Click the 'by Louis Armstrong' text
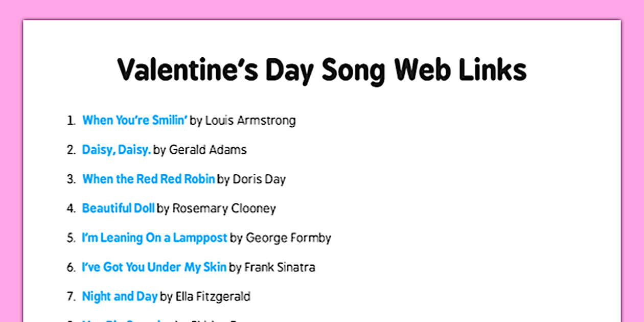644x322 pixels. coord(243,121)
